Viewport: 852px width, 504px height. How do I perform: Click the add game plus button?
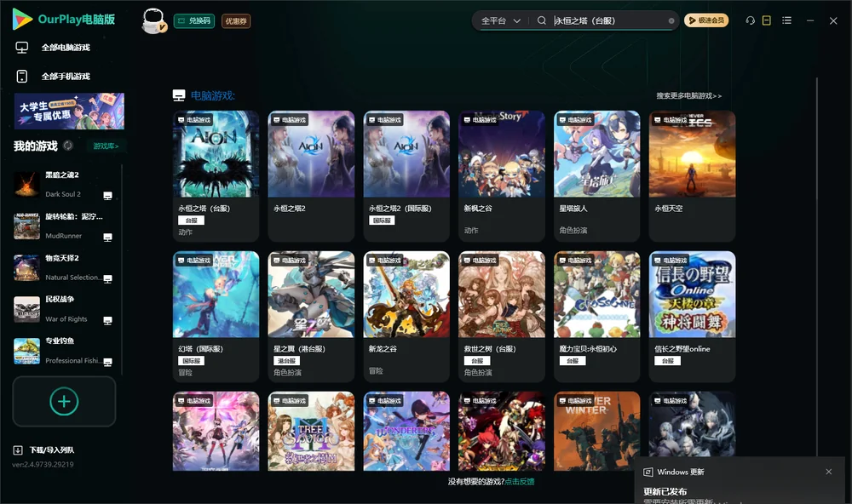[64, 401]
